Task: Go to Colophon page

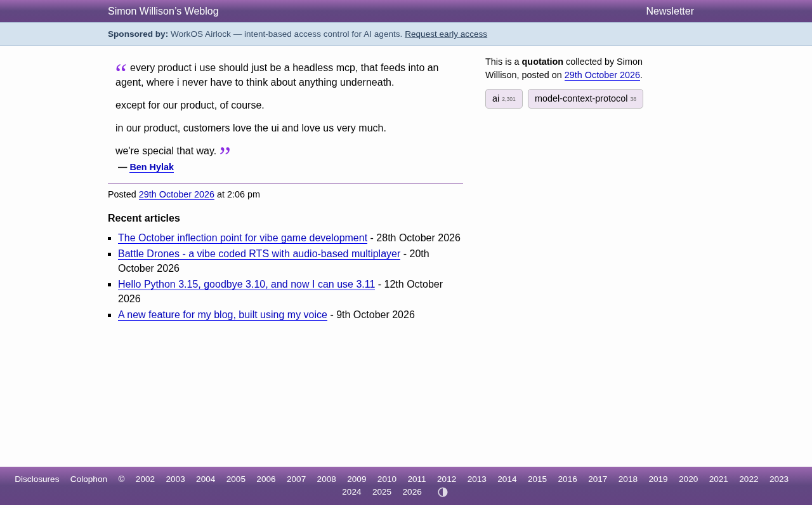Action: 89,479
